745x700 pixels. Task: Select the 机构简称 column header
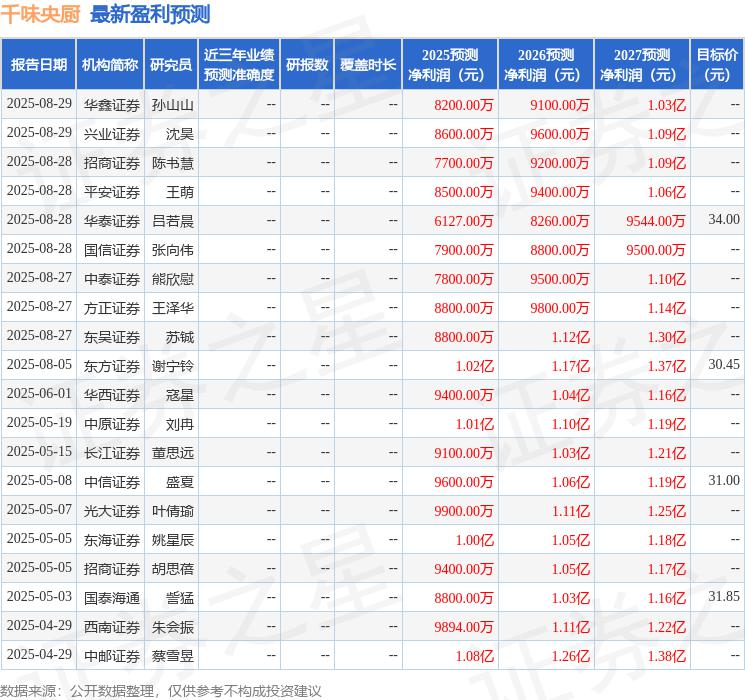coord(110,64)
